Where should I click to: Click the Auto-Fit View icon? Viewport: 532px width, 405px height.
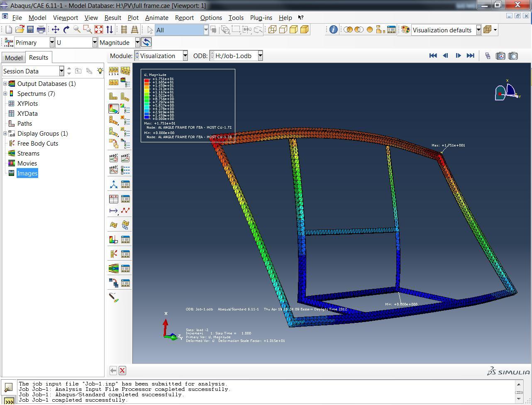pos(98,29)
